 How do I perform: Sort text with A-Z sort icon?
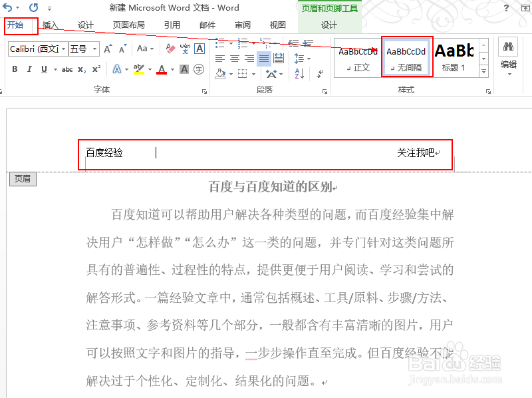(299, 73)
